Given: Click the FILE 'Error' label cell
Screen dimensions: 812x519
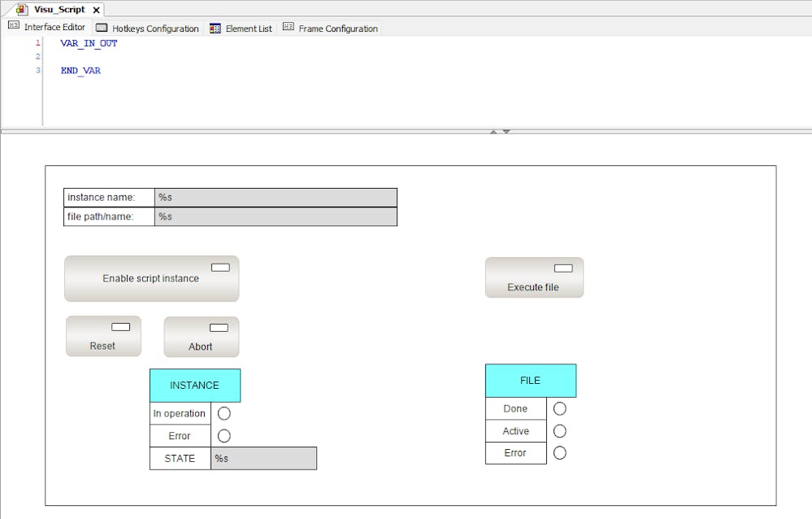Looking at the screenshot, I should click(x=516, y=452).
